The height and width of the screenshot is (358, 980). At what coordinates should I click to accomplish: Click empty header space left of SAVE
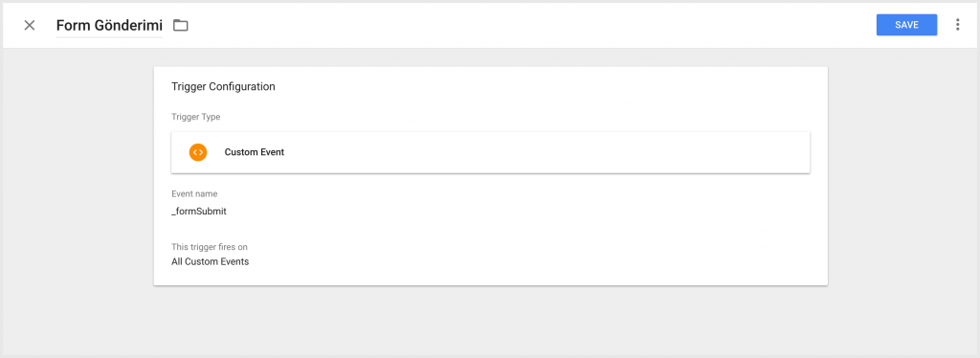(x=531, y=25)
